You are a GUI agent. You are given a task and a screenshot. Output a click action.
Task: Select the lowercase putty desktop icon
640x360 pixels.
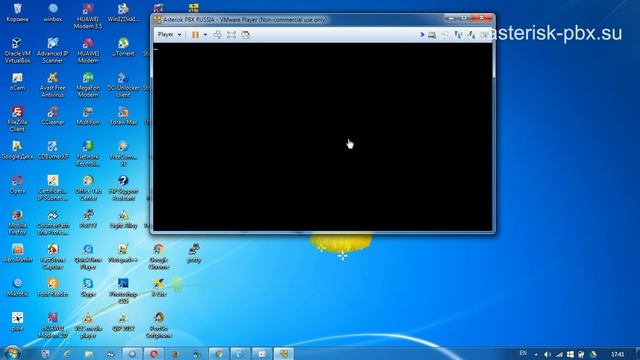(x=194, y=253)
